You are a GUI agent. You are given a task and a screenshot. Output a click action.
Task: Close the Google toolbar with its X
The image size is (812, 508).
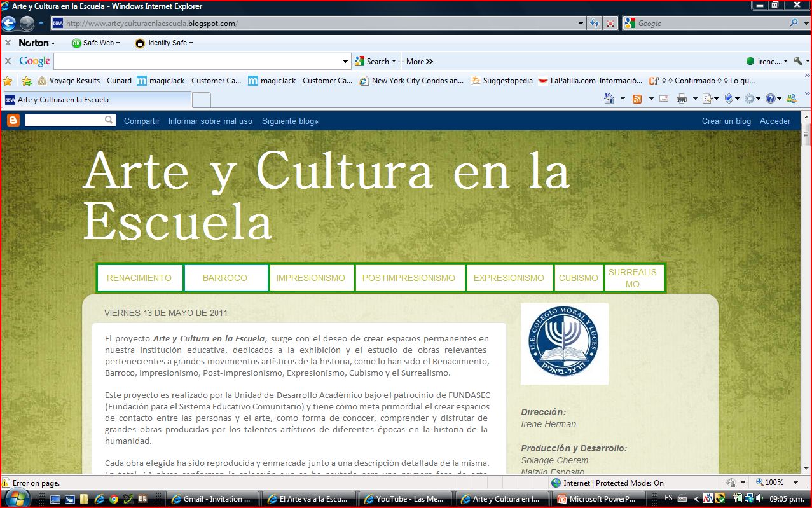(x=8, y=61)
